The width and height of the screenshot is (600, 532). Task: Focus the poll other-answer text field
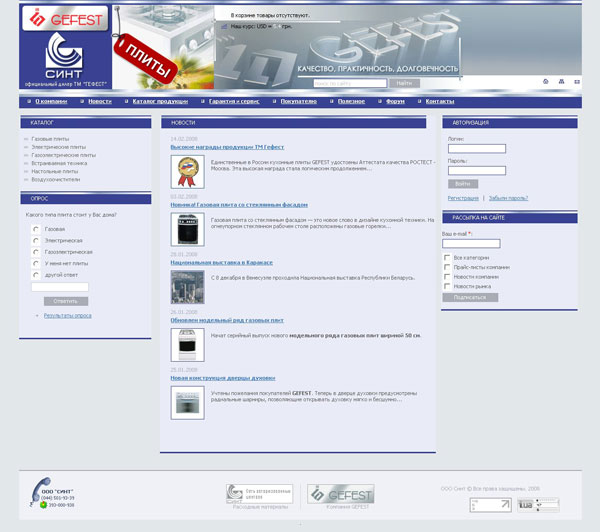(x=60, y=287)
